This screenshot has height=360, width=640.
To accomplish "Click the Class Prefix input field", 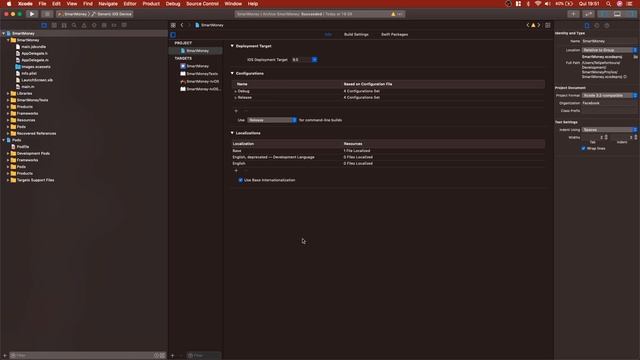I will tap(609, 111).
